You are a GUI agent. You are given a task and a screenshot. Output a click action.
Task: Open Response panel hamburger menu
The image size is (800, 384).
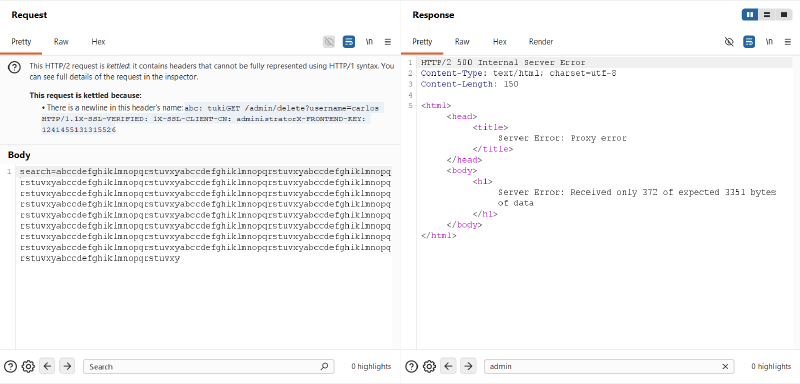788,42
